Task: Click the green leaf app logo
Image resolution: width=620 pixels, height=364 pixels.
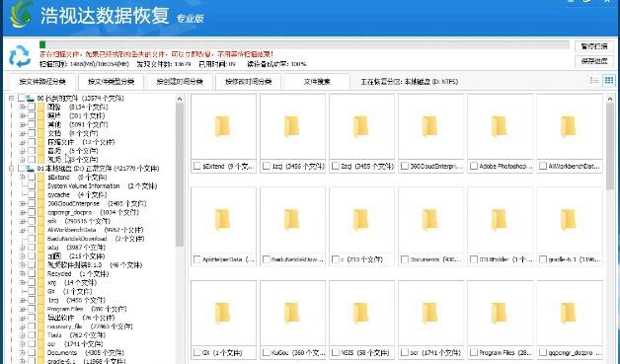Action: [22, 14]
